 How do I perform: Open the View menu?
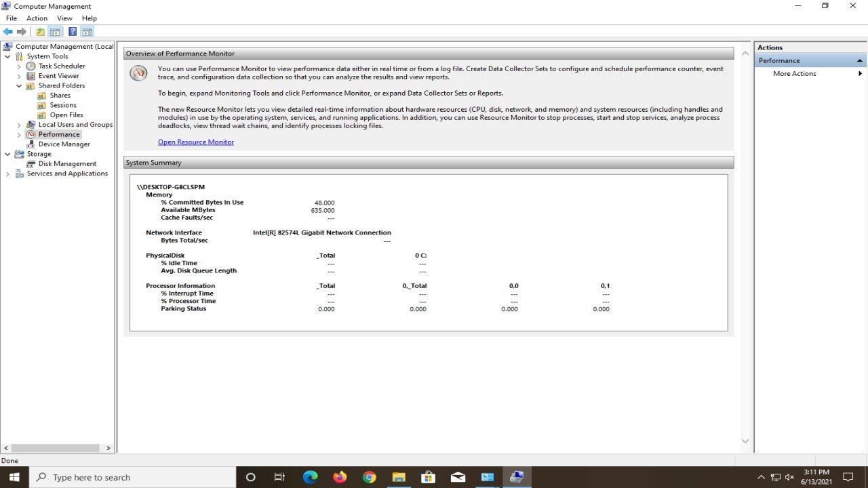pos(64,18)
